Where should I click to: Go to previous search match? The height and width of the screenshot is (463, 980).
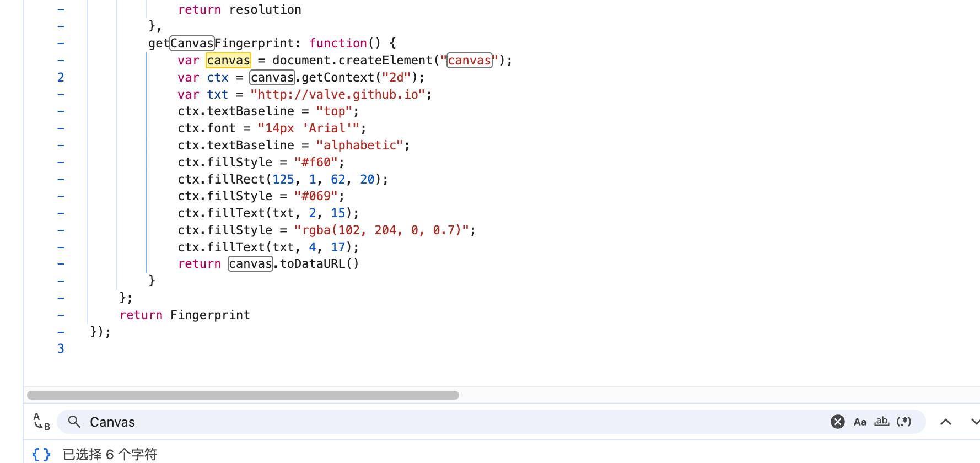click(x=946, y=422)
